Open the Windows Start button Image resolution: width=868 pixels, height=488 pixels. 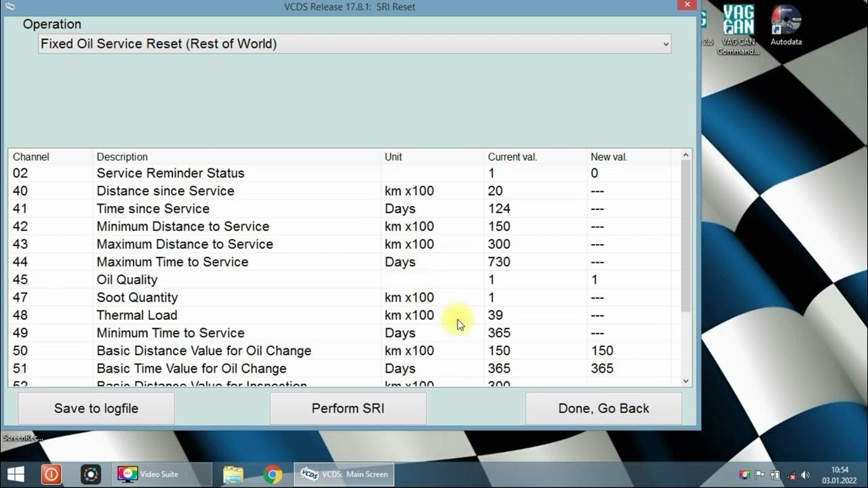[16, 474]
